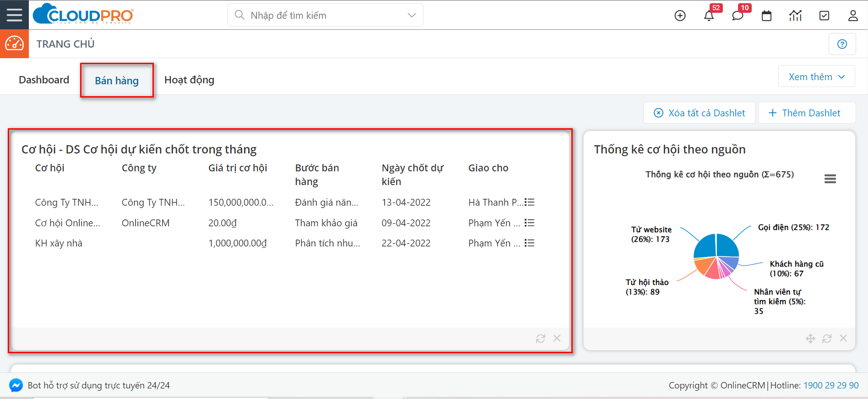Close the Cơ hội dashlet
868x399 pixels.
557,338
